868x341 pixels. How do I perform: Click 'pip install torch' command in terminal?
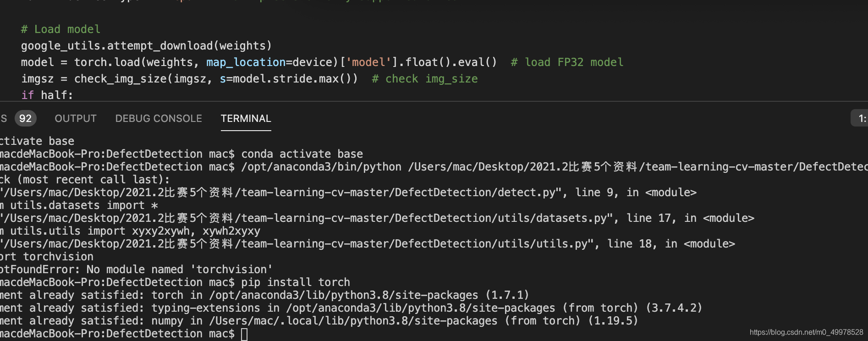296,282
